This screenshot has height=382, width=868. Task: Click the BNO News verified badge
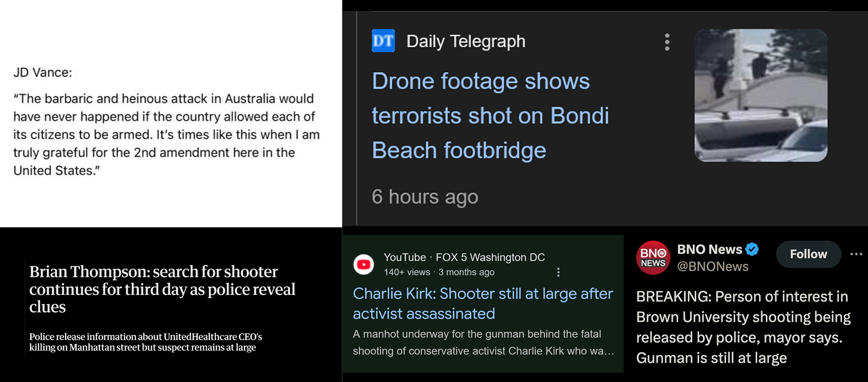(752, 249)
